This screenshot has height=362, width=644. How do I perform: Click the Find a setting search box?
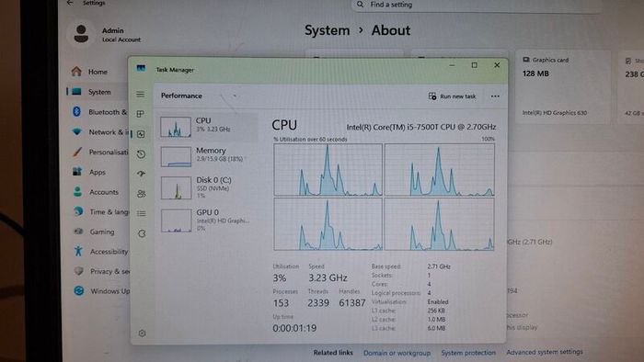[477, 5]
